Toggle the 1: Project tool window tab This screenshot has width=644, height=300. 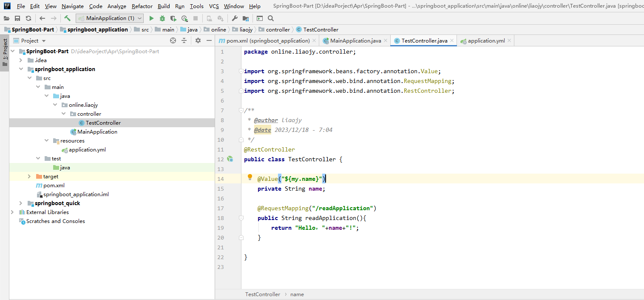(5, 53)
